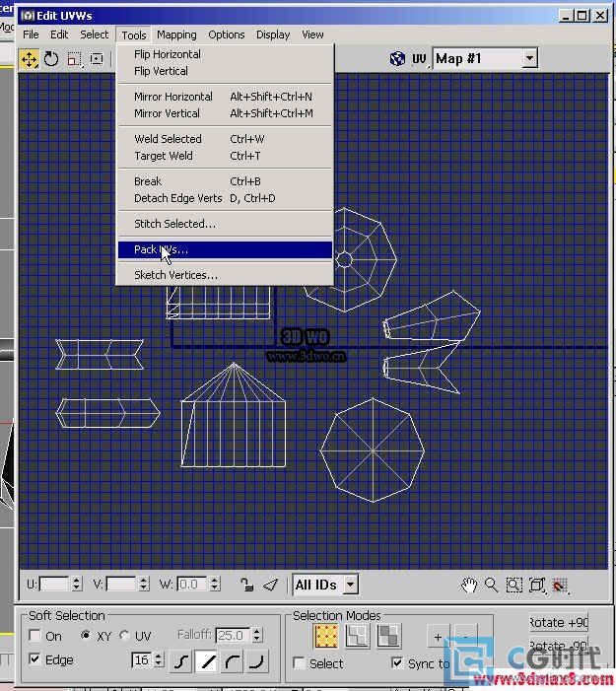Click into the Falloff value field

pos(233,635)
